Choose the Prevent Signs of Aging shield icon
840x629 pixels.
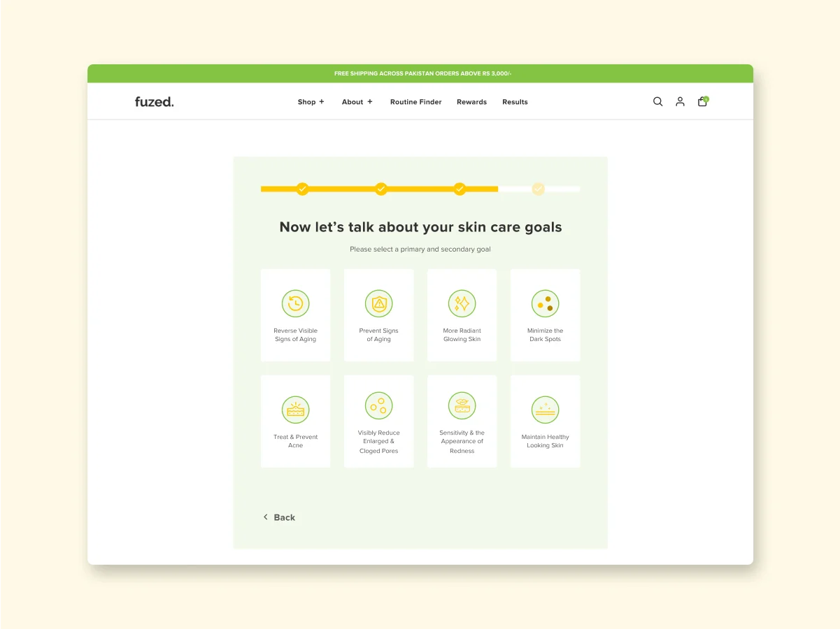tap(378, 303)
